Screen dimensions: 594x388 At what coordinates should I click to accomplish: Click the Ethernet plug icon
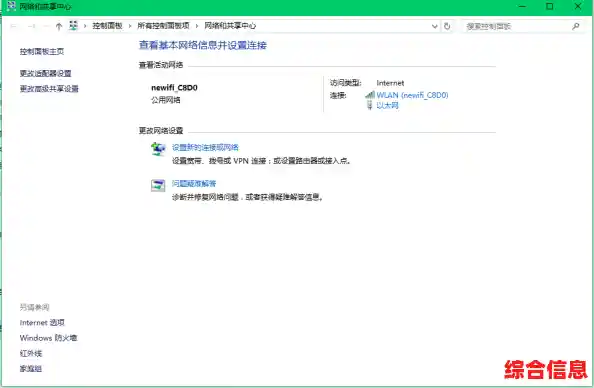370,105
